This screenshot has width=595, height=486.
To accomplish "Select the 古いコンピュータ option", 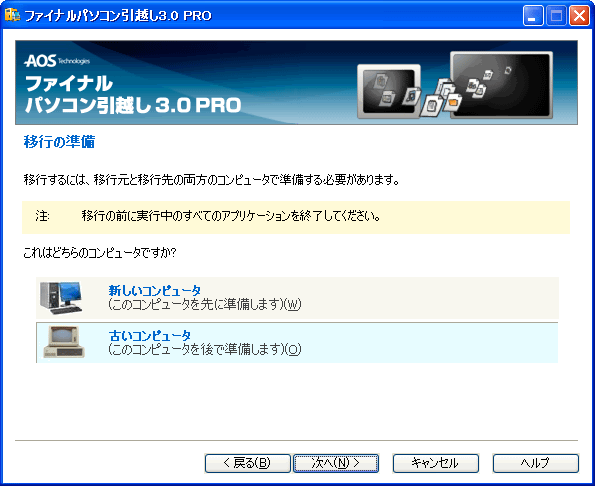I will click(297, 343).
